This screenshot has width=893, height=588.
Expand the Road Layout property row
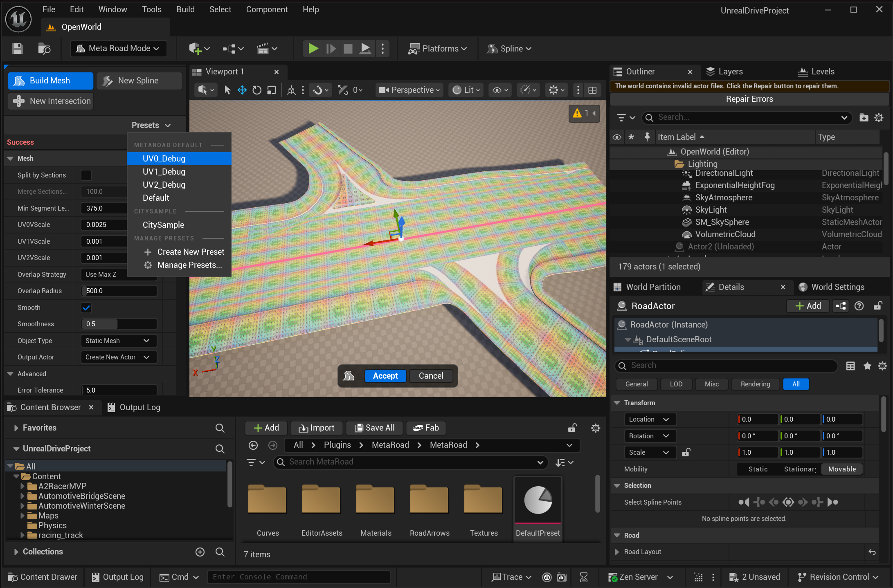(x=617, y=552)
